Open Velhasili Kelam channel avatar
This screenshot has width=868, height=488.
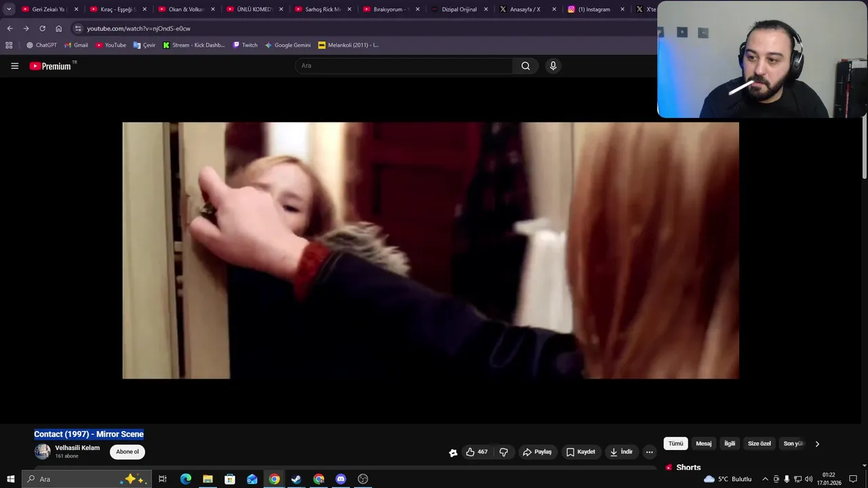(43, 451)
